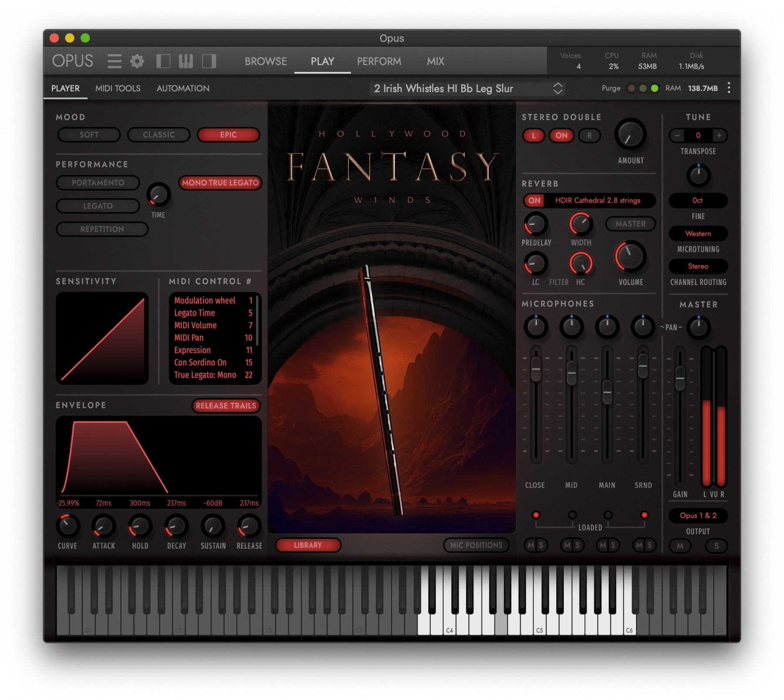Image resolution: width=784 pixels, height=700 pixels.
Task: Click the Srnd mic pan knob
Action: pos(642,326)
